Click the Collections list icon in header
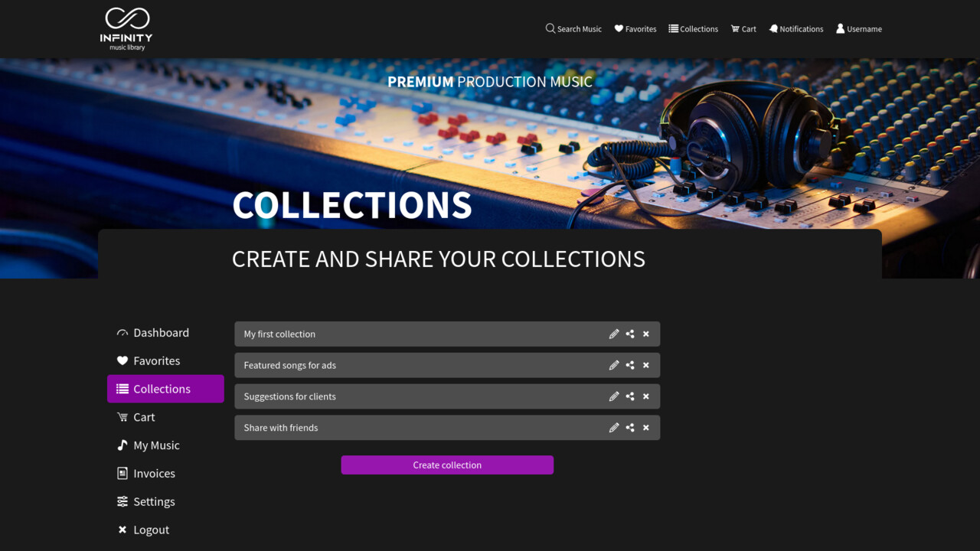This screenshot has height=551, width=980. point(673,28)
